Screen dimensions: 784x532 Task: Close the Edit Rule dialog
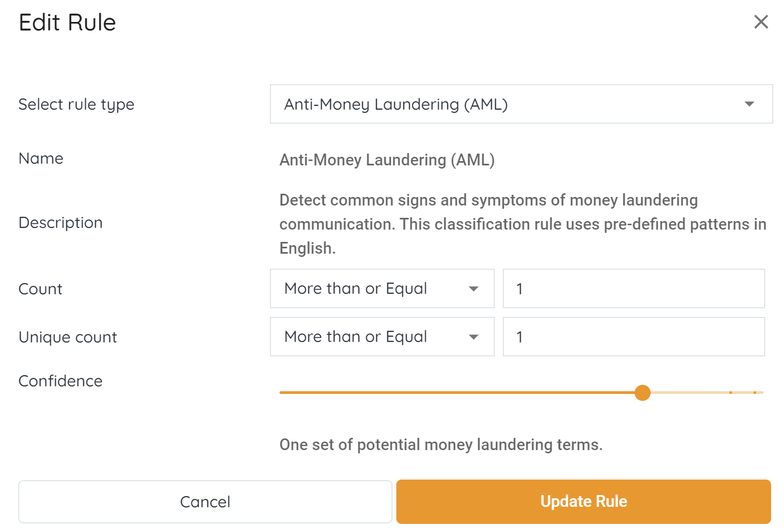point(761,22)
